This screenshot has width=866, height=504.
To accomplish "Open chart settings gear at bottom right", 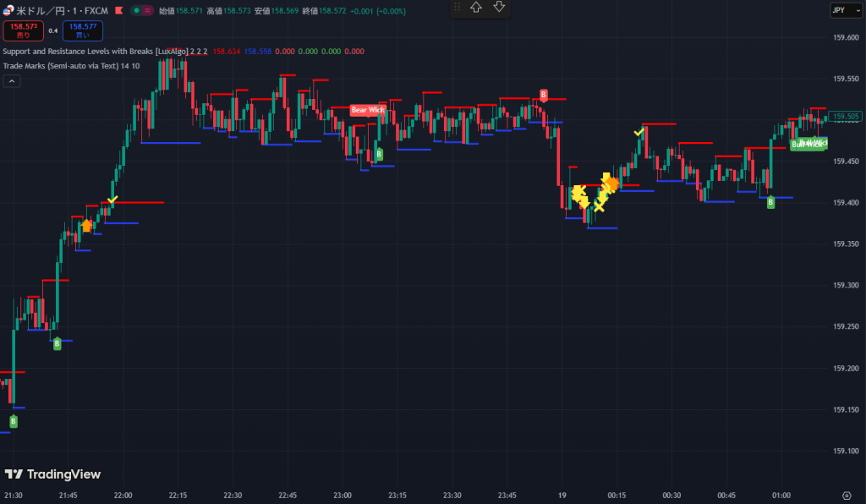I will [847, 495].
